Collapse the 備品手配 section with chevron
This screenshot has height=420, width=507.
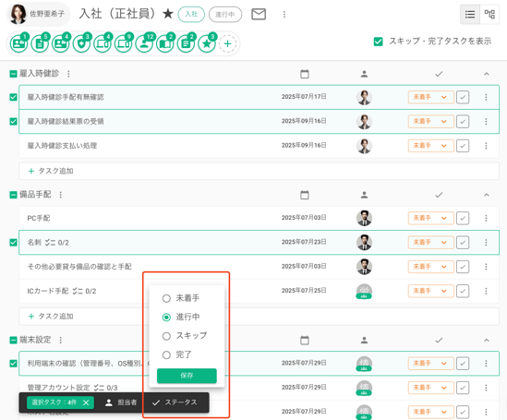(x=487, y=195)
